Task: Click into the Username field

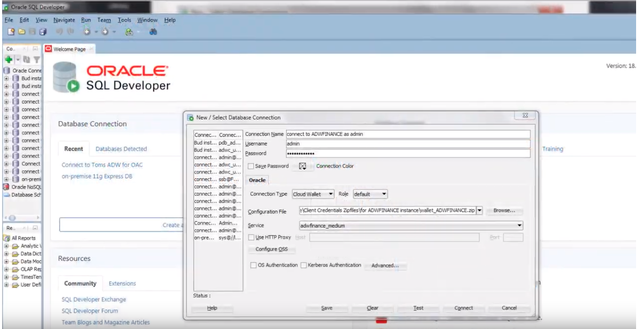Action: click(x=408, y=143)
